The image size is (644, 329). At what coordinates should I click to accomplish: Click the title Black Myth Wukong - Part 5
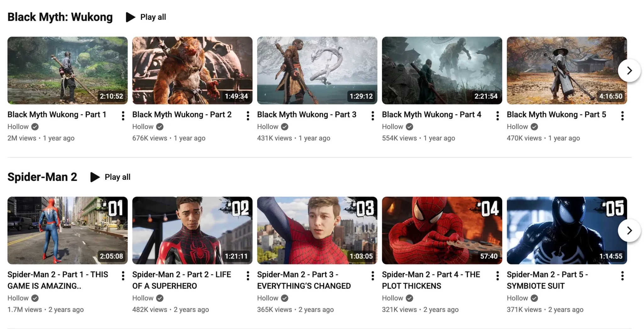coord(557,115)
